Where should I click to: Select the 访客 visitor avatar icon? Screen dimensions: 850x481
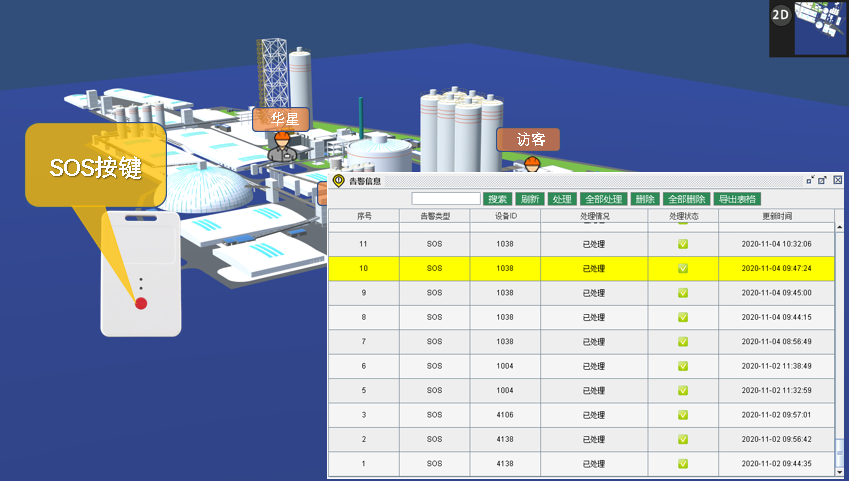[531, 163]
